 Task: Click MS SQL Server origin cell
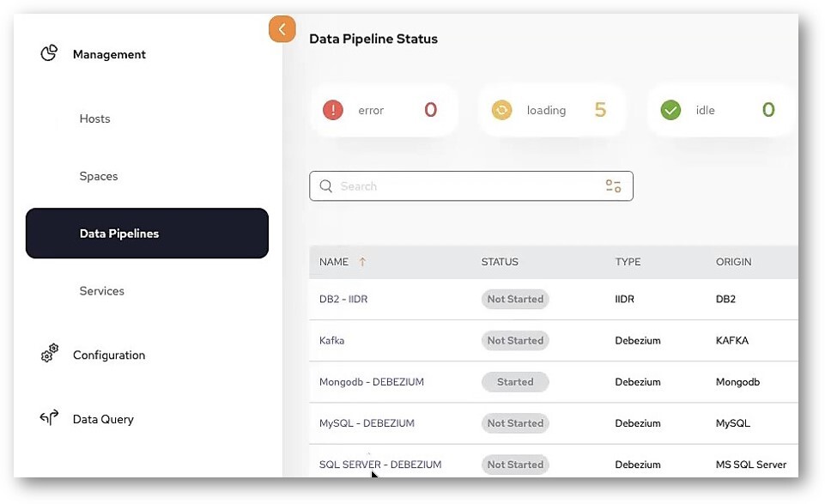(751, 465)
